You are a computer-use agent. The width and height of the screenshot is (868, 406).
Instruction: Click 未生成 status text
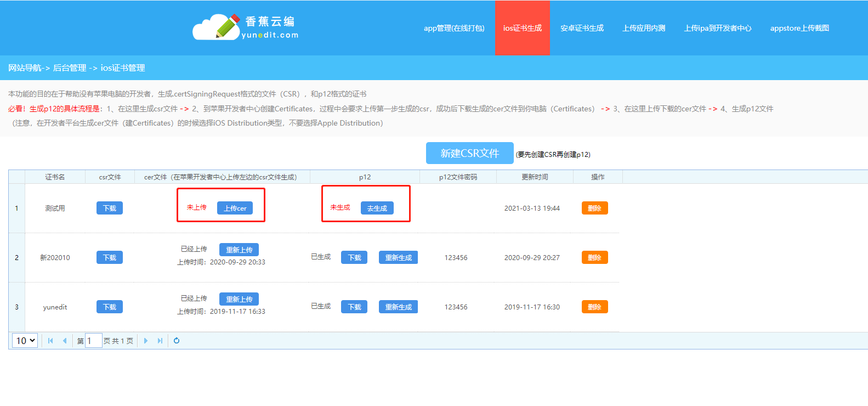[x=340, y=207]
